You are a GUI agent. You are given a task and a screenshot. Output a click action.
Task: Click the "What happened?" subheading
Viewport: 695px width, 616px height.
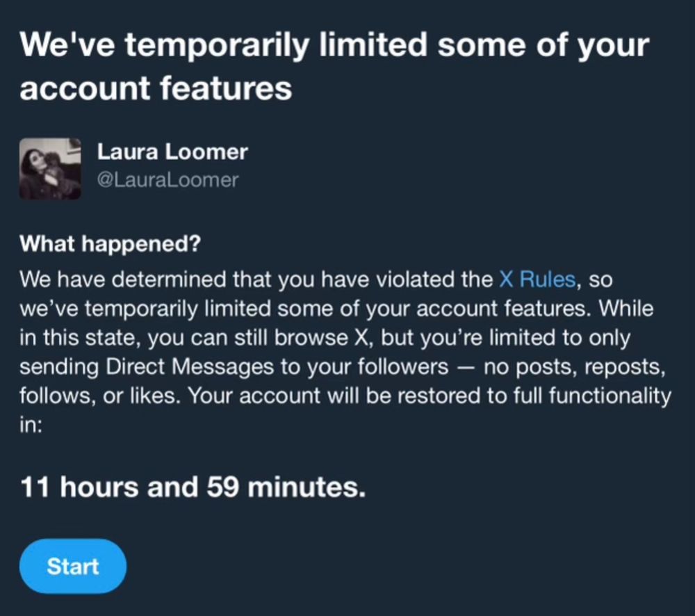click(x=110, y=243)
